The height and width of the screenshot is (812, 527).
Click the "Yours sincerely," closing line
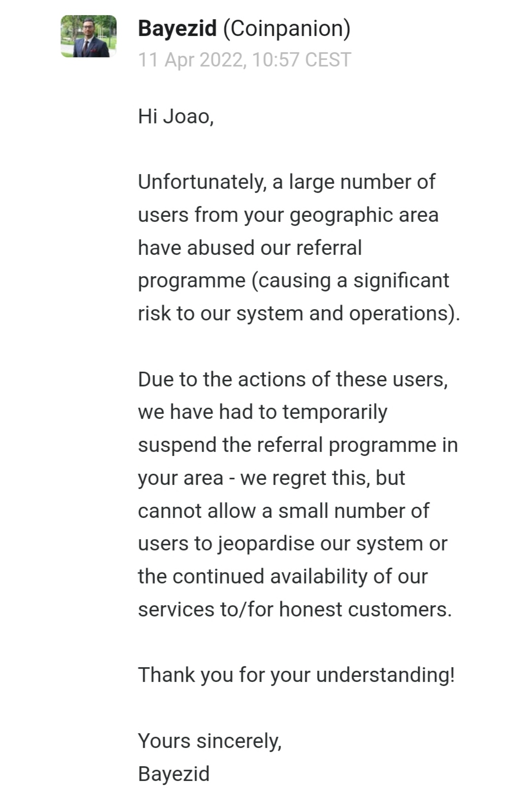pyautogui.click(x=209, y=741)
